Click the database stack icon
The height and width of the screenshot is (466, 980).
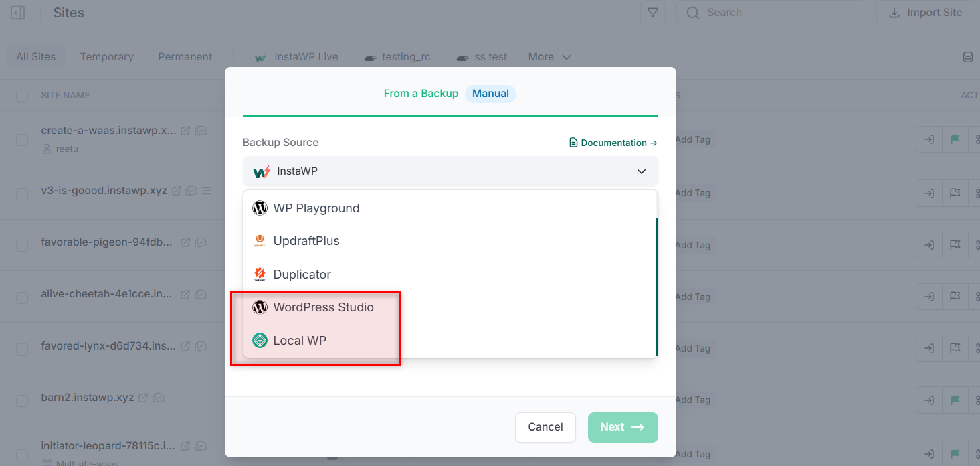pos(968,57)
